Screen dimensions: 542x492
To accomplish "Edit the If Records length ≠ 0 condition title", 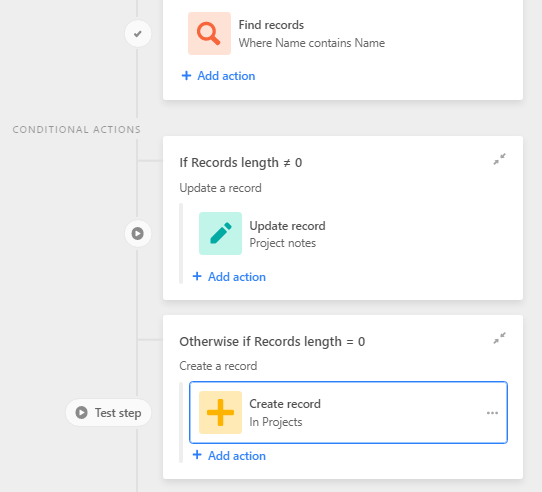I will (x=241, y=163).
